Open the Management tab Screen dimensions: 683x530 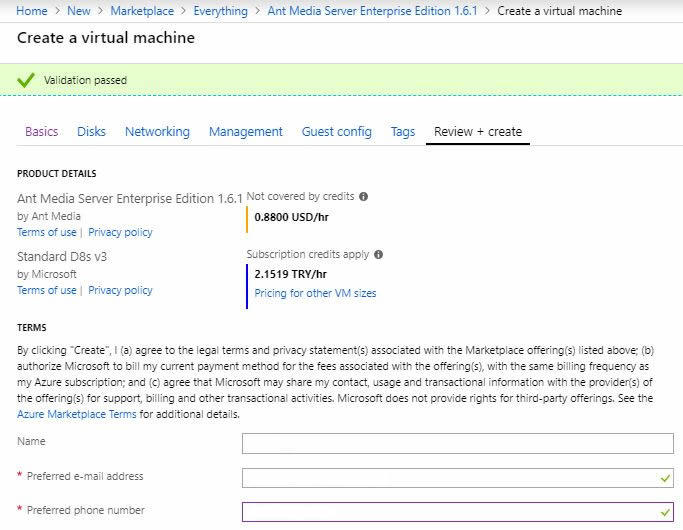click(246, 132)
